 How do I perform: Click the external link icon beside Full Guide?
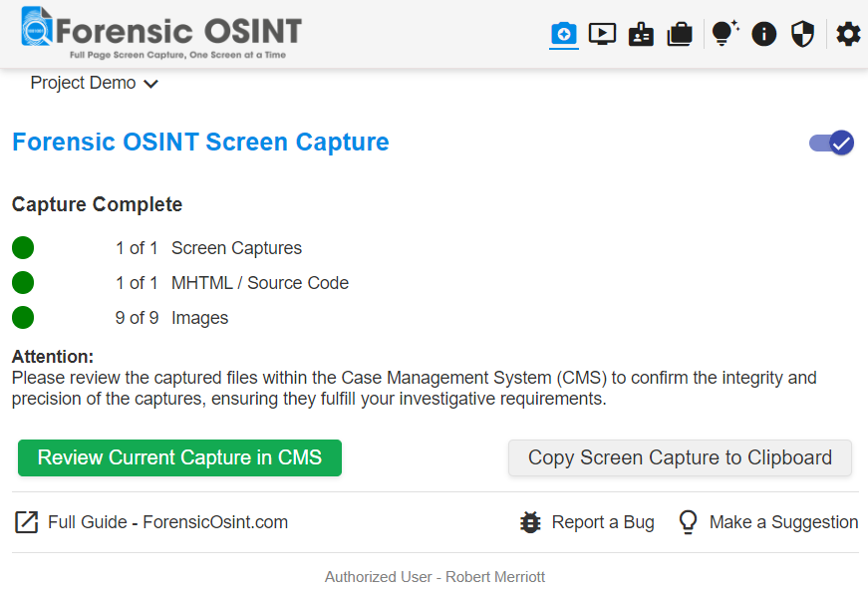click(x=26, y=522)
